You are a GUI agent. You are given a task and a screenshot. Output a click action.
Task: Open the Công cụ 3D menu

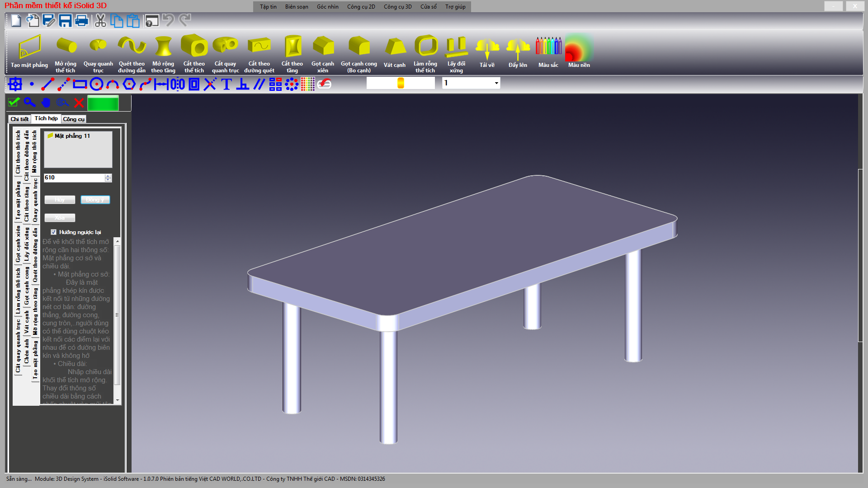coord(397,7)
